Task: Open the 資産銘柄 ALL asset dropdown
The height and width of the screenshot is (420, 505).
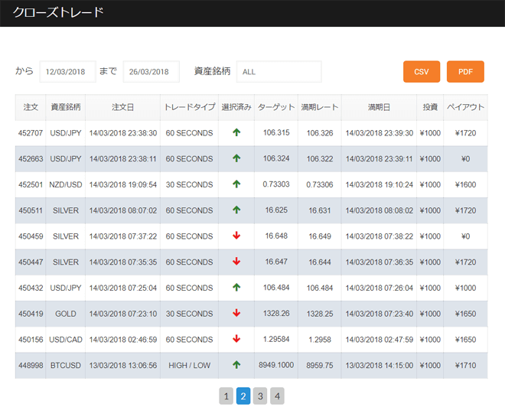Action: click(279, 71)
